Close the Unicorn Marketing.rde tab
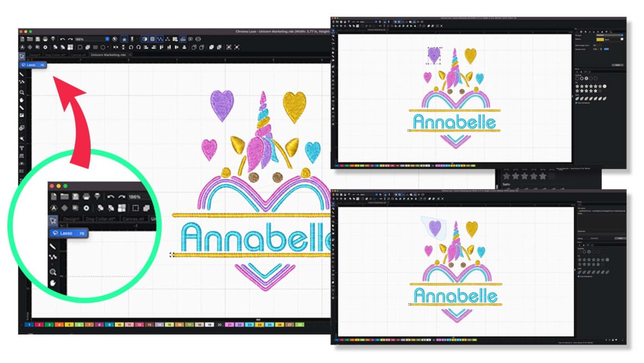This screenshot has height=363, width=644. (x=129, y=55)
